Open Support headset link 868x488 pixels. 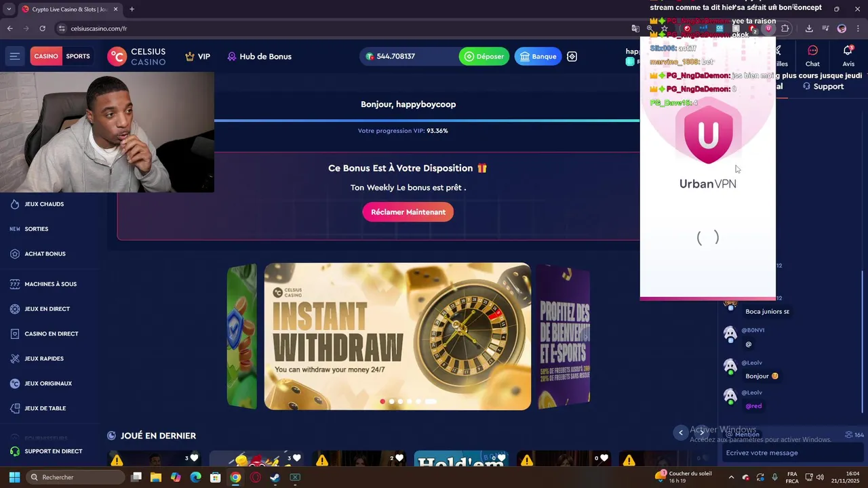[823, 87]
